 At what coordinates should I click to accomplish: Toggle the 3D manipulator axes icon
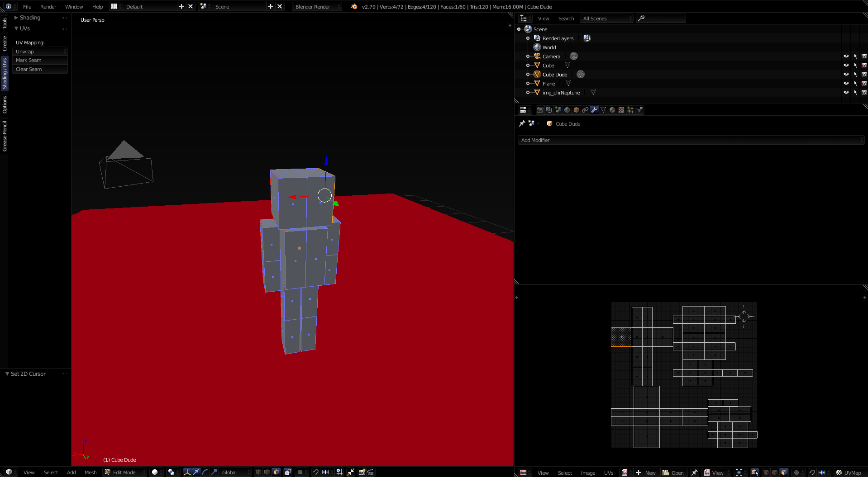point(187,472)
